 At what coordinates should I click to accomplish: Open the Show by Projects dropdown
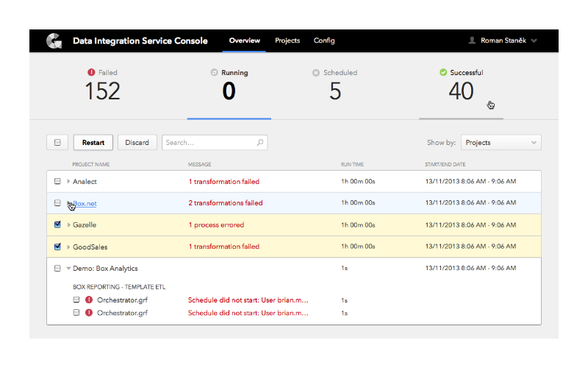[501, 142]
